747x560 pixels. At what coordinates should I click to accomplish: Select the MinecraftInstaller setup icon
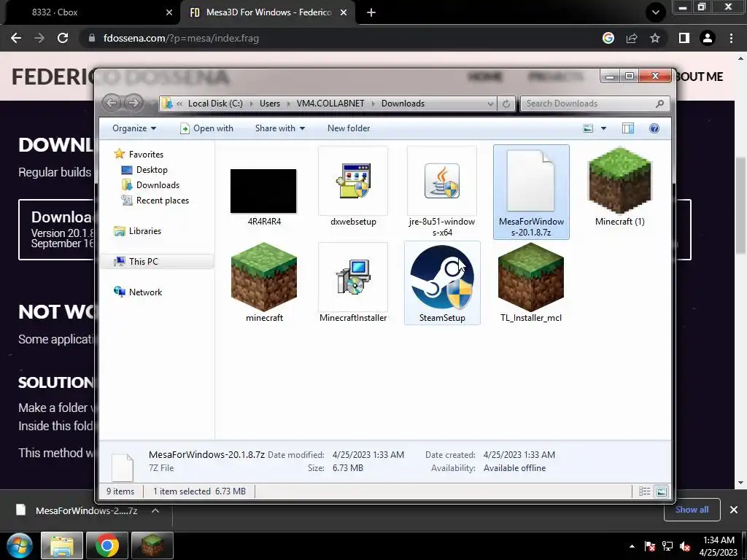tap(353, 277)
